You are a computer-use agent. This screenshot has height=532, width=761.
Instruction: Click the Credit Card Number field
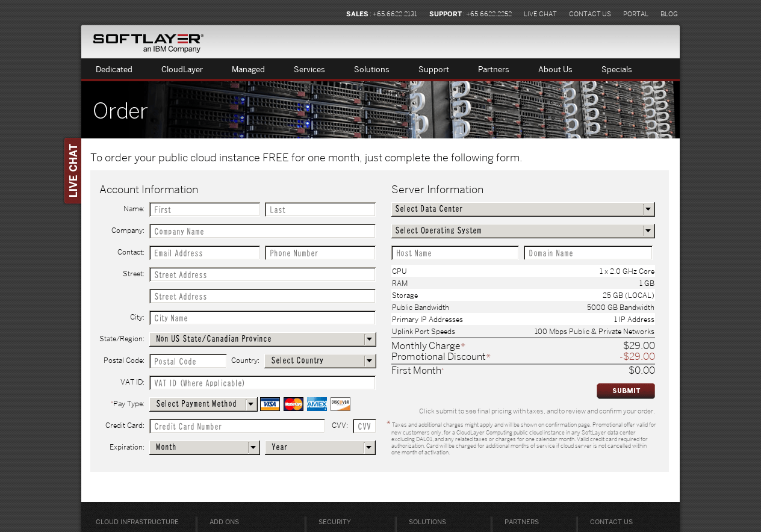[237, 426]
